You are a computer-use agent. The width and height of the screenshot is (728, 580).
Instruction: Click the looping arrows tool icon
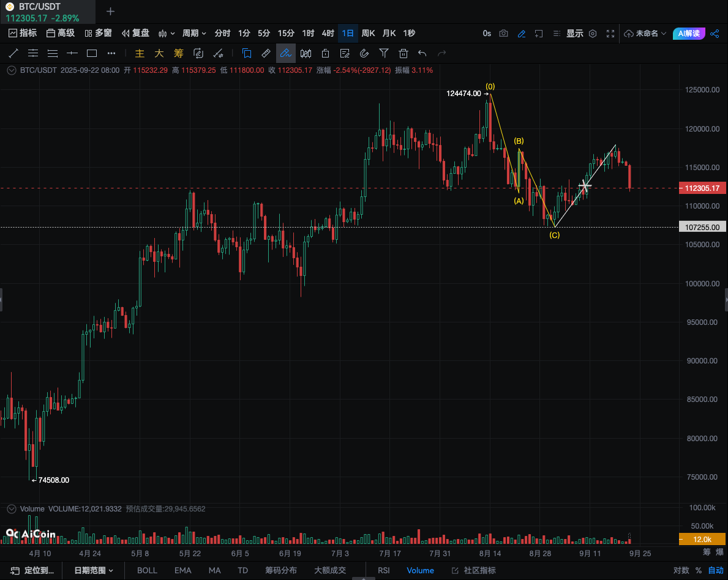198,53
